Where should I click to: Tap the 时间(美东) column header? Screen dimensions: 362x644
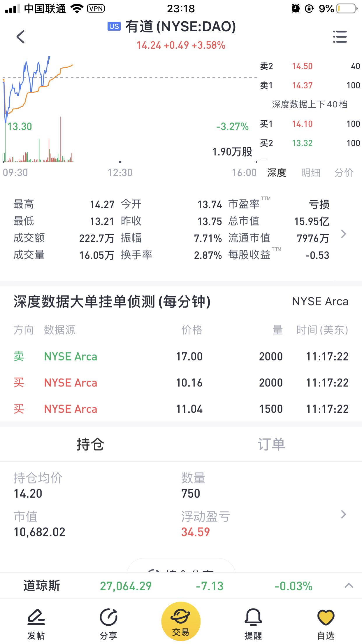[322, 330]
